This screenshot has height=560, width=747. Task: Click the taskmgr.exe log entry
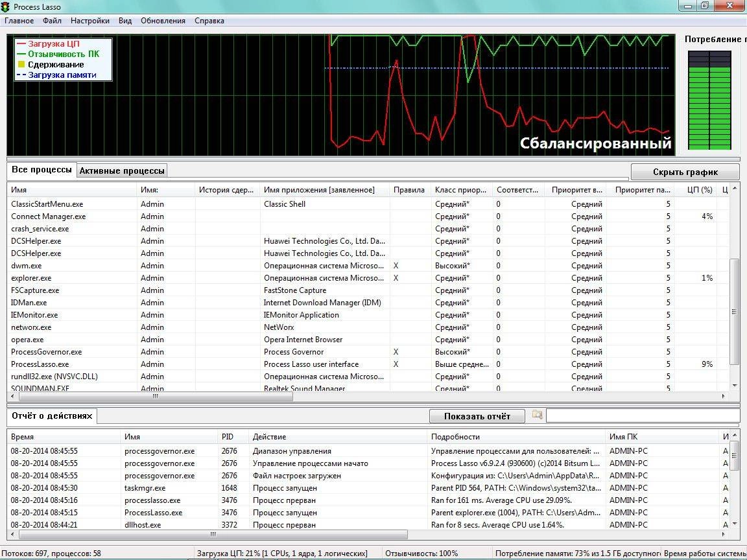pos(368,488)
